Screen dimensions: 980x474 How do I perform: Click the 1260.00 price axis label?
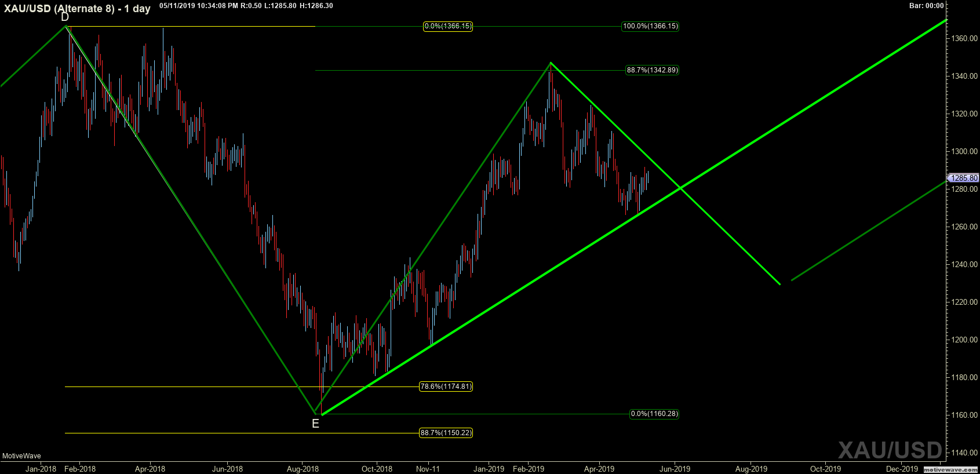pos(964,227)
